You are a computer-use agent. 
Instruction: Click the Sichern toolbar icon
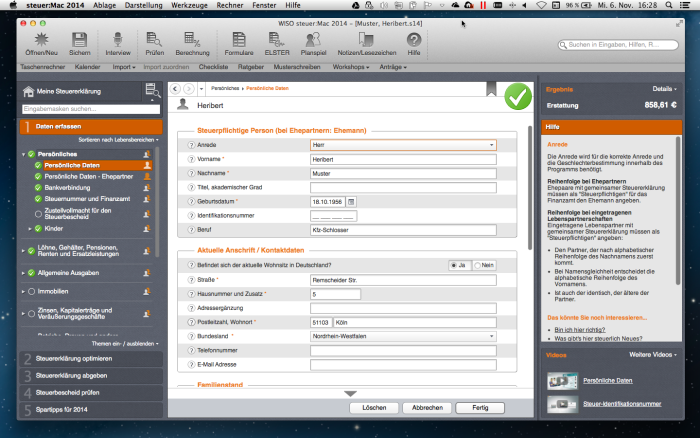point(80,39)
